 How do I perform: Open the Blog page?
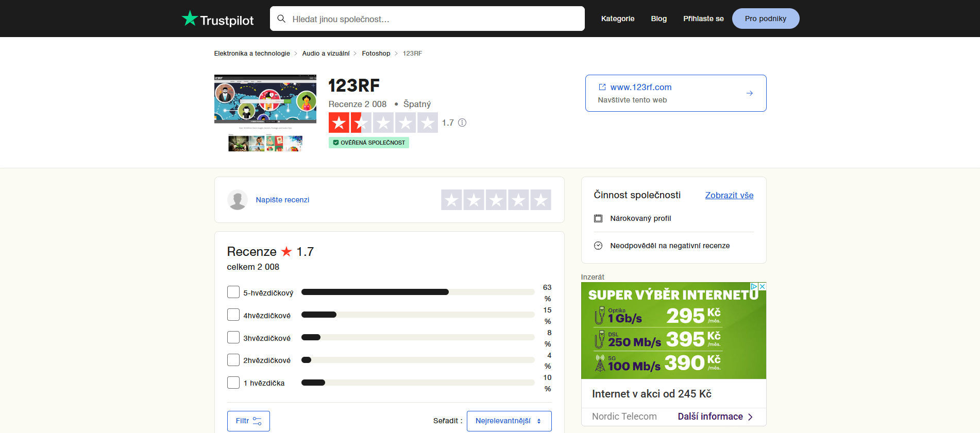coord(659,19)
